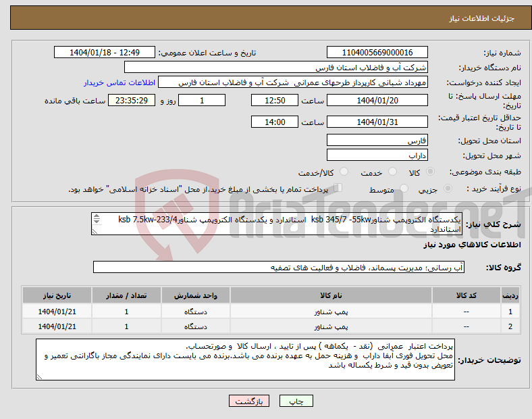
Task: Click the need date 1404/01/21 in row 1
Action: tap(57, 312)
